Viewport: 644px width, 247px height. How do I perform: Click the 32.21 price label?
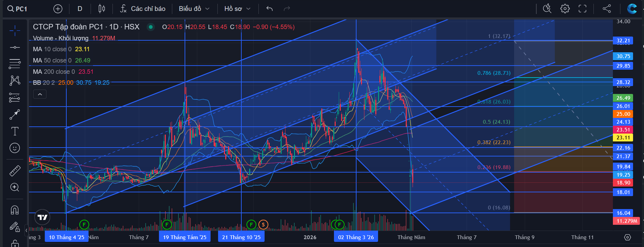point(623,41)
